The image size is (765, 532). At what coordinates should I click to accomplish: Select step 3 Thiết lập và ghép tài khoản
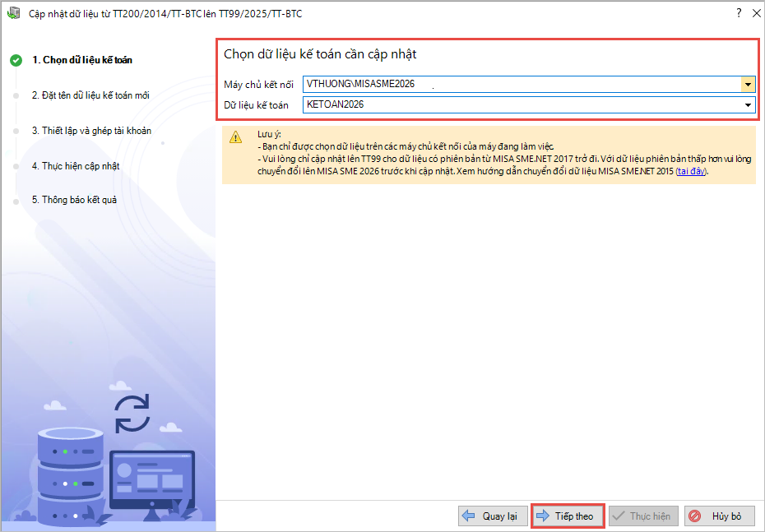point(91,131)
